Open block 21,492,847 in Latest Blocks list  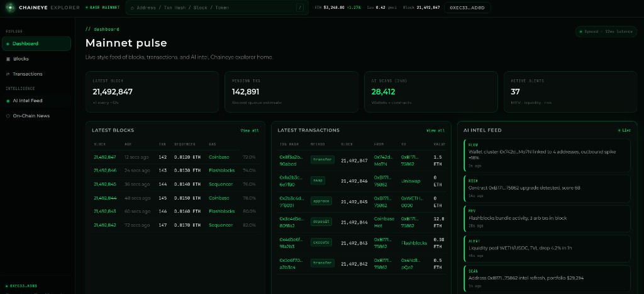click(x=105, y=157)
